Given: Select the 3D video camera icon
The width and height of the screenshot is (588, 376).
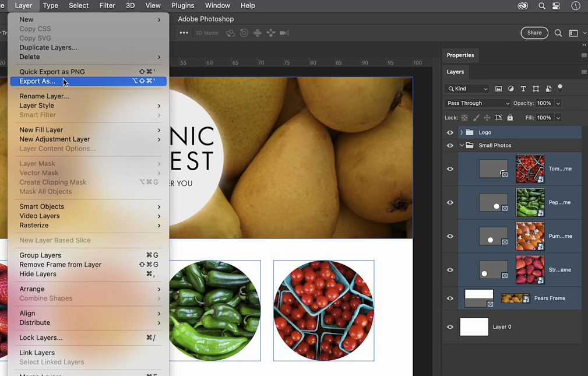Looking at the screenshot, I should (x=284, y=33).
